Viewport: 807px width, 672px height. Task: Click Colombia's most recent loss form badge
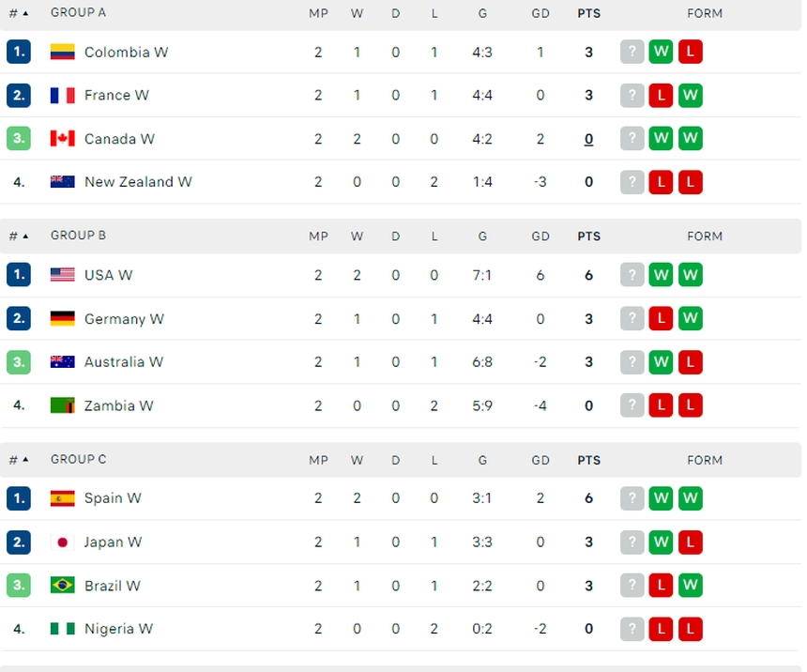click(x=690, y=53)
